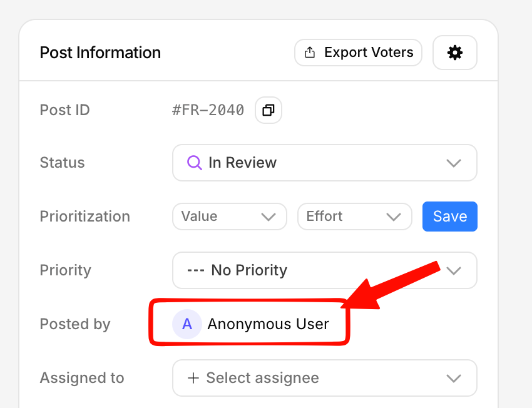Click the Post Information heading

[100, 53]
